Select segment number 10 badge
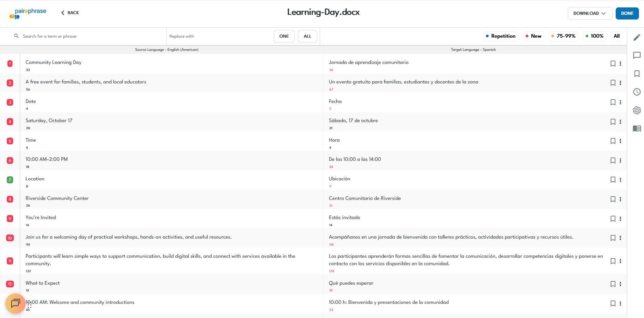644x318 pixels. click(10, 238)
